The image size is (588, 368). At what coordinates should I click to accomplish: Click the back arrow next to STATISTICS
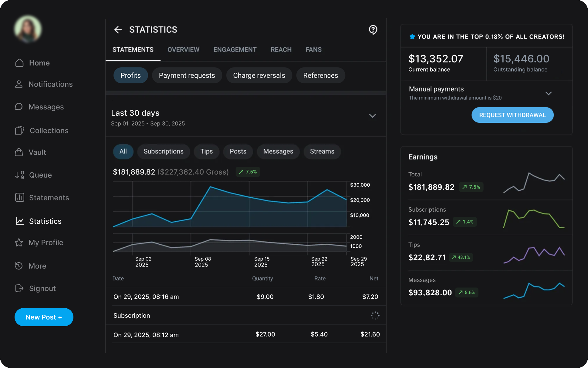click(x=118, y=30)
